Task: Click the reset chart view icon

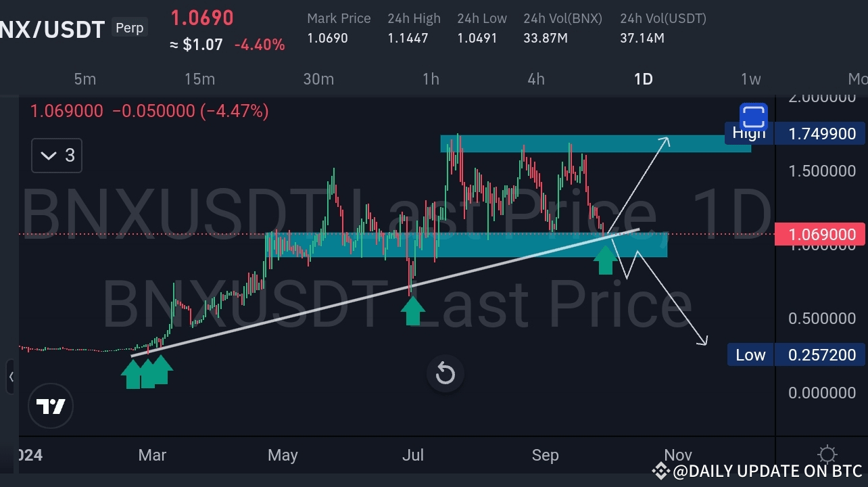Action: pyautogui.click(x=445, y=374)
